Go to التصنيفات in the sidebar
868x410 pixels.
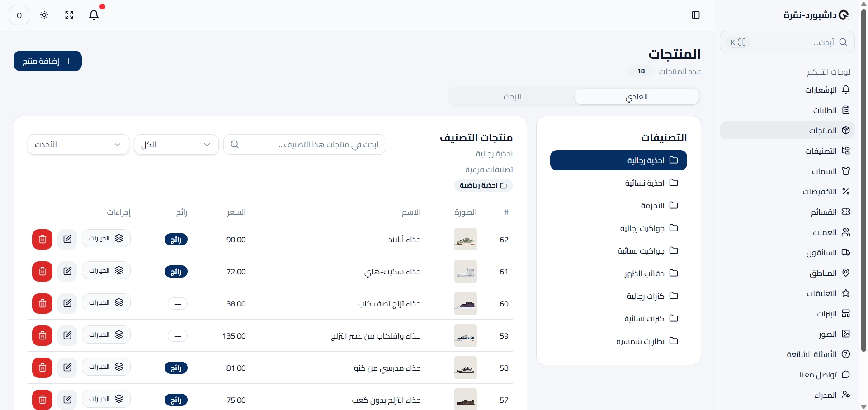(787, 151)
